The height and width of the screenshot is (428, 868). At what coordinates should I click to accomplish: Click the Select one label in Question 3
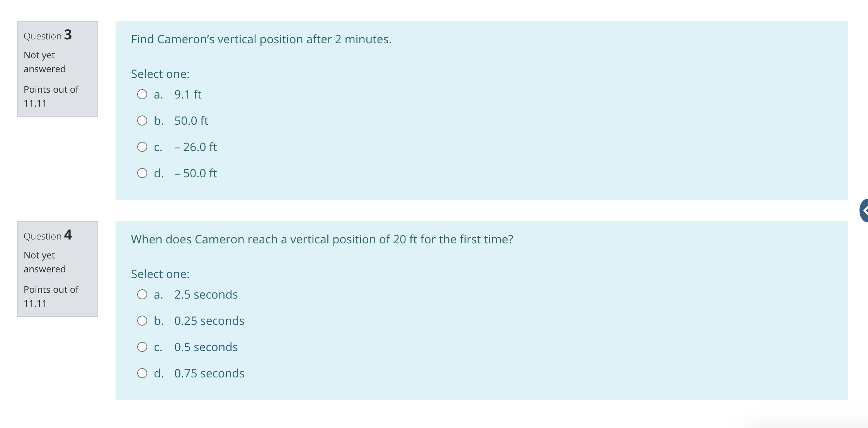click(159, 74)
